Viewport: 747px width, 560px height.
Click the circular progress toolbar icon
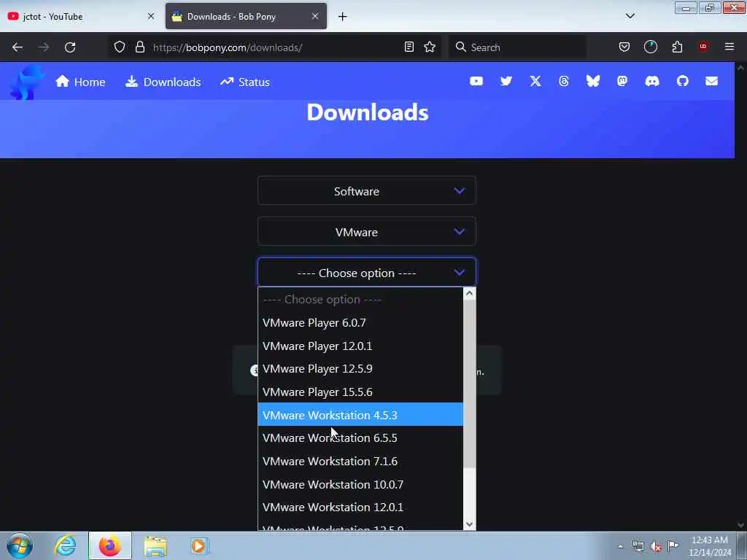tap(651, 47)
